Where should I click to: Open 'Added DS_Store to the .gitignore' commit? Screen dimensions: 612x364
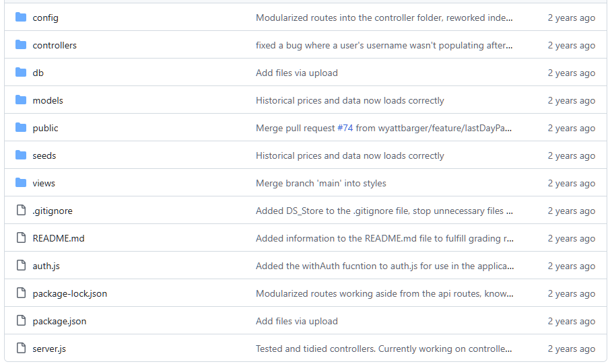(x=384, y=211)
